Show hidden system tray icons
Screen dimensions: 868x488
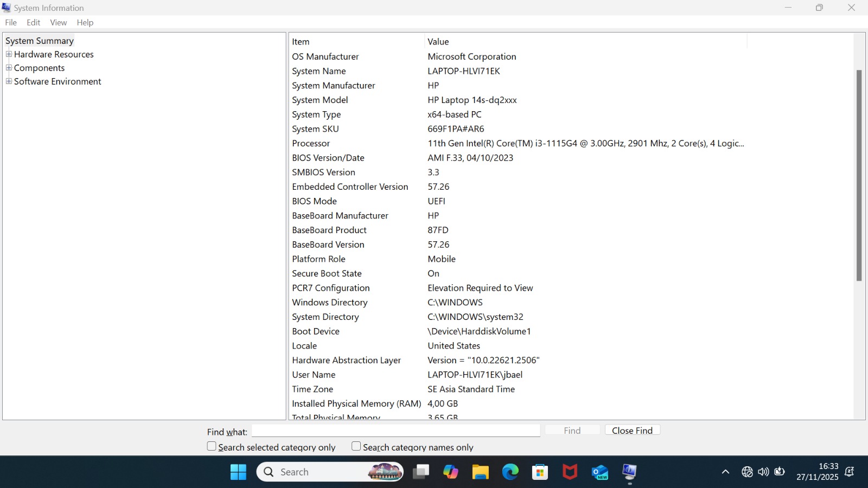click(725, 472)
